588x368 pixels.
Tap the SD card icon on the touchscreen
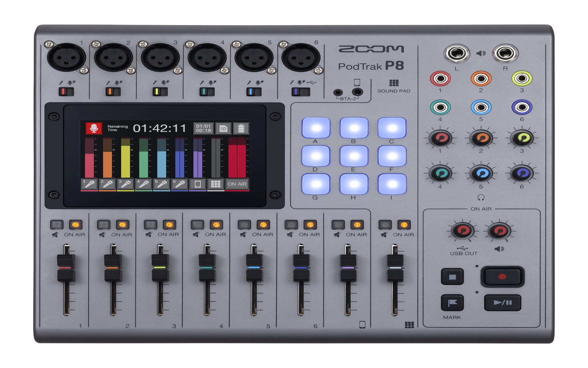click(x=223, y=128)
